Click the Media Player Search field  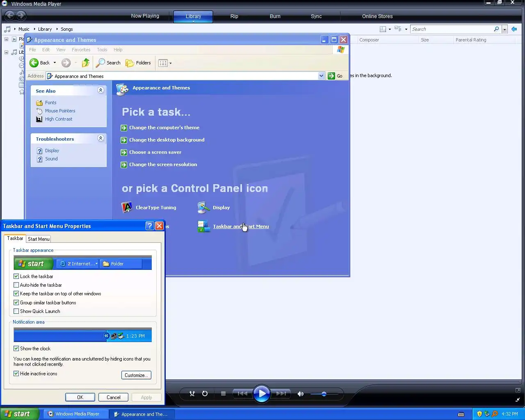[451, 29]
